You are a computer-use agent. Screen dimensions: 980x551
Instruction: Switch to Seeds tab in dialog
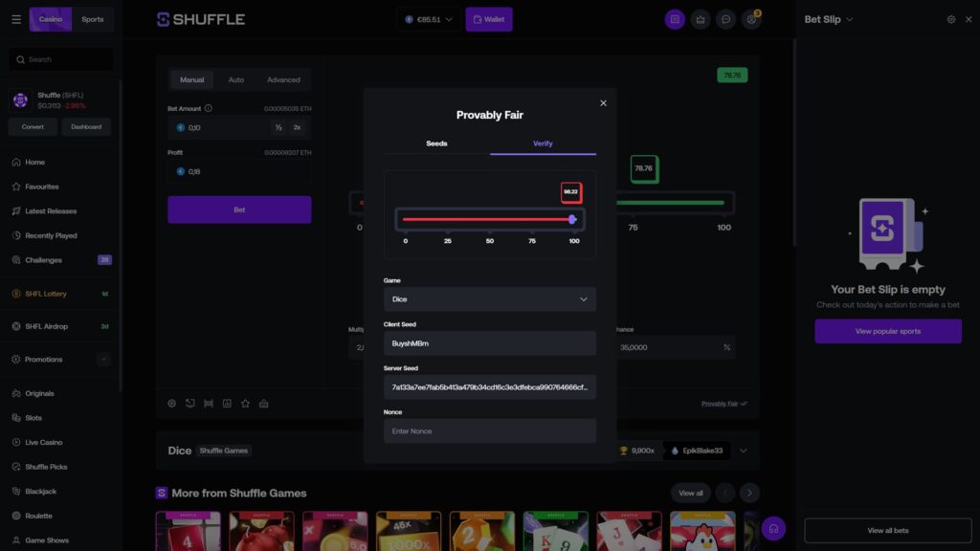click(x=436, y=143)
